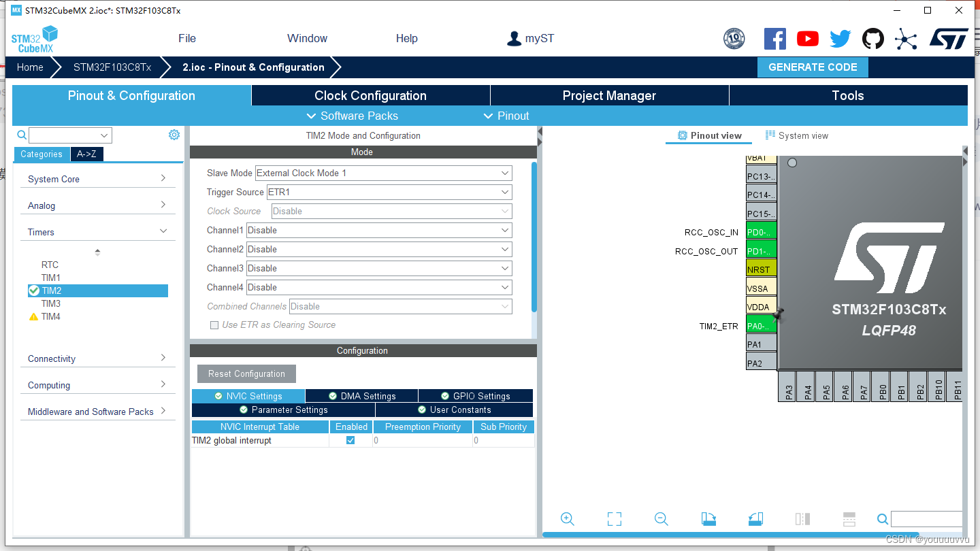980x551 pixels.
Task: Rotate the chip clockwise icon
Action: pyautogui.click(x=708, y=519)
